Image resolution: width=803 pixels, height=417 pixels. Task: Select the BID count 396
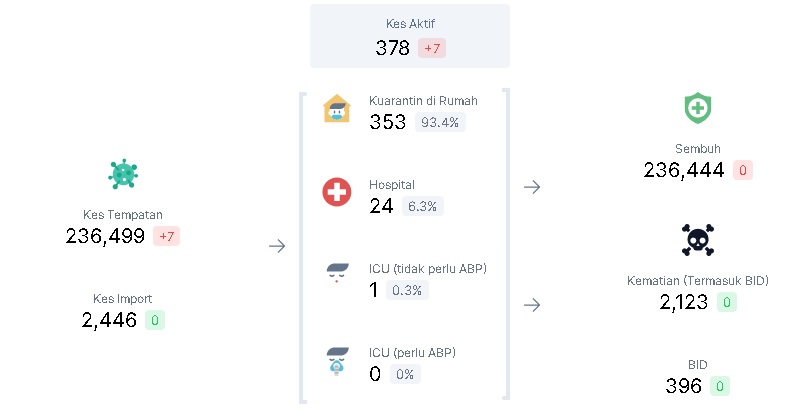coord(684,386)
